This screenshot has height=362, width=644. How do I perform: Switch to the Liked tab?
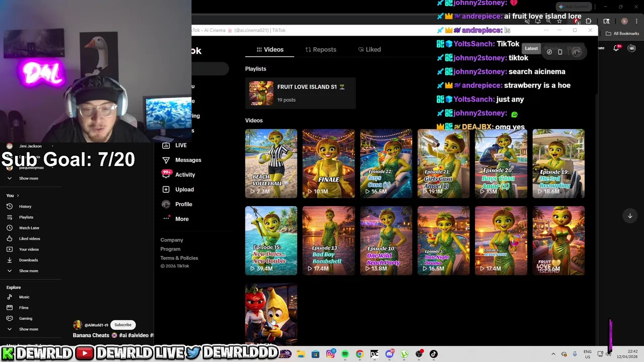tap(369, 49)
